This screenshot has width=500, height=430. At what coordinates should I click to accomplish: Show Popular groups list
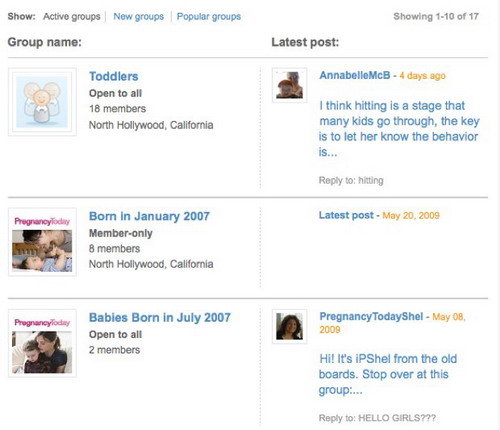209,17
